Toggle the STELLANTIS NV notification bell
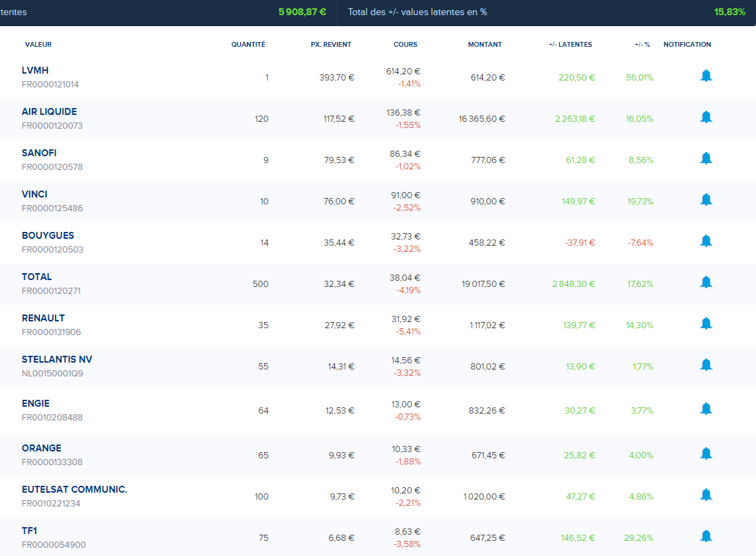The image size is (756, 556). coord(706,365)
